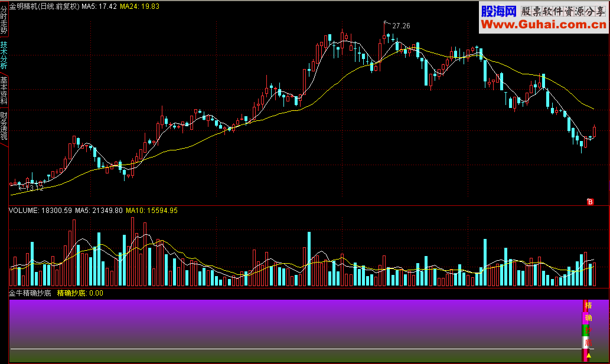Screen dimensions: 610x364
Task: Click the yellow triangle buy signal
Action: [589, 355]
